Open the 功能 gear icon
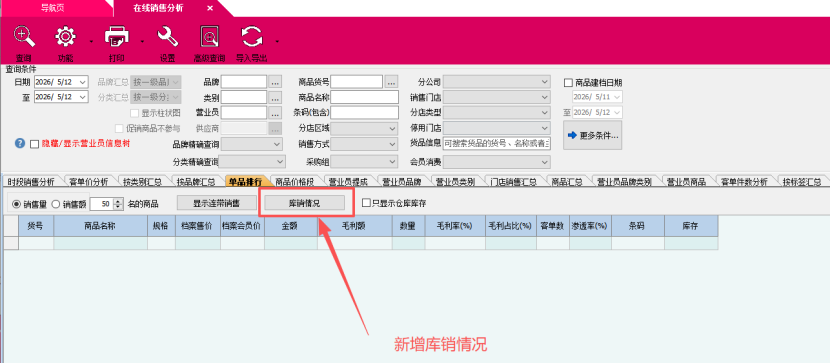 (66, 37)
